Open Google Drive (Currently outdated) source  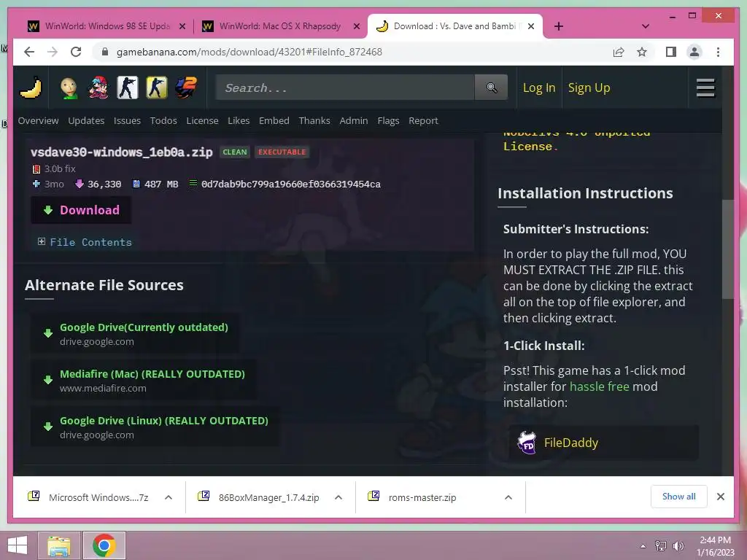pos(135,334)
